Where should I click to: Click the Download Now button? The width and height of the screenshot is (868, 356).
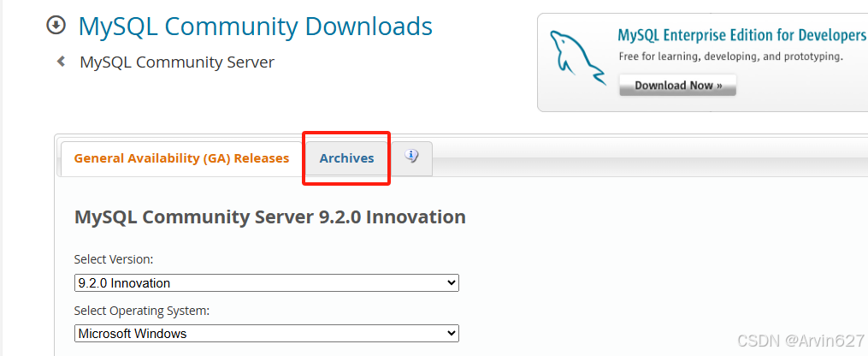click(677, 86)
